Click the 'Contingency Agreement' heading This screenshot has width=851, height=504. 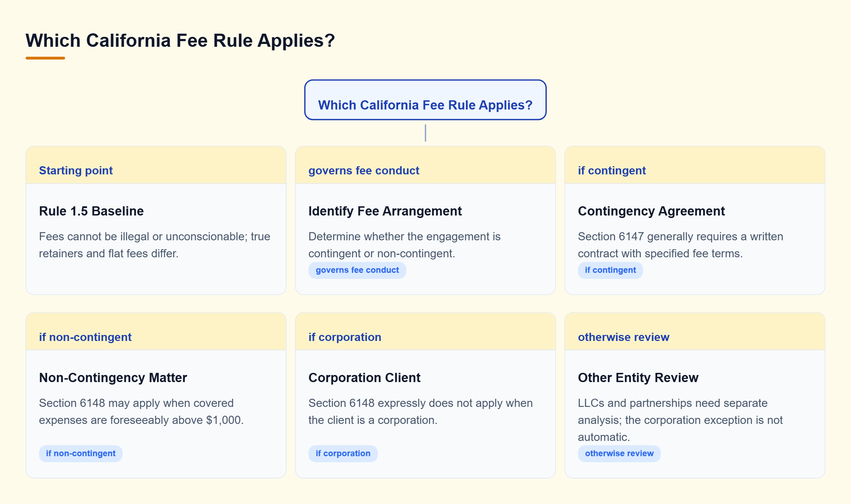[x=651, y=211]
